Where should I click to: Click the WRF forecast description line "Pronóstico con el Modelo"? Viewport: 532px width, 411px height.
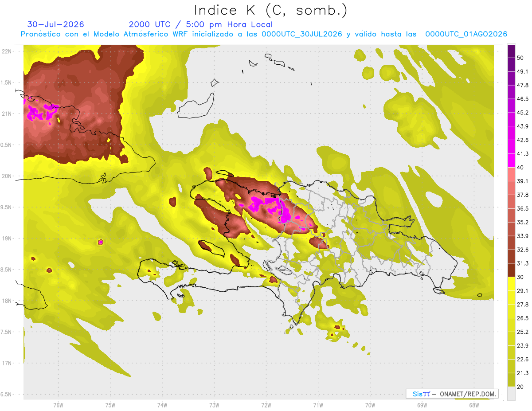[x=264, y=34]
